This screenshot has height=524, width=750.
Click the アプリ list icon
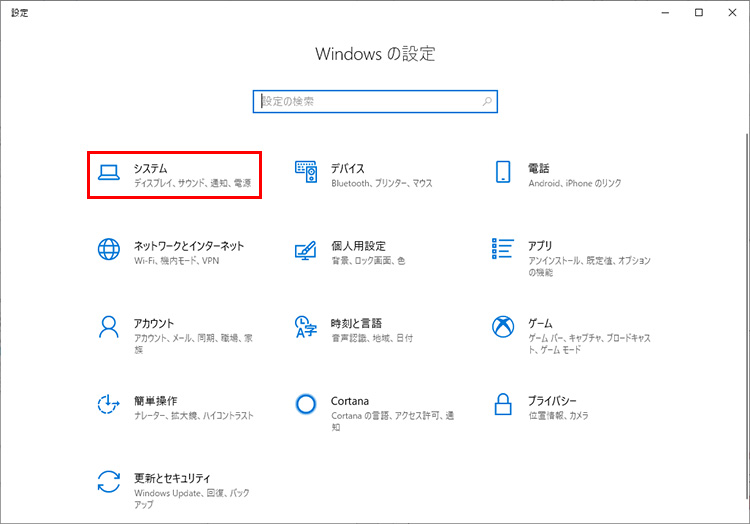(x=503, y=250)
